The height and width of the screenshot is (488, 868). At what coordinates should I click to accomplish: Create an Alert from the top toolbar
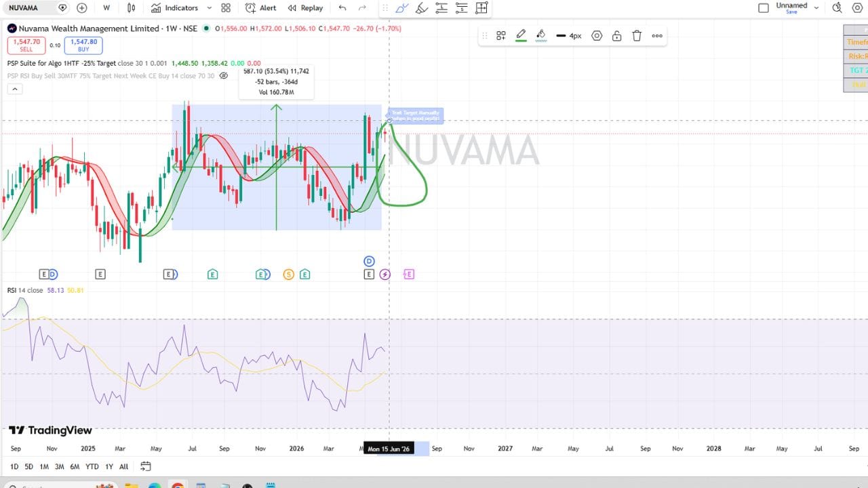261,8
